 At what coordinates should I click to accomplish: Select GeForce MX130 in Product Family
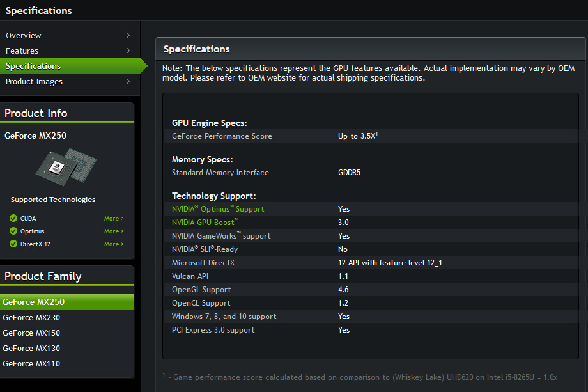click(x=31, y=348)
